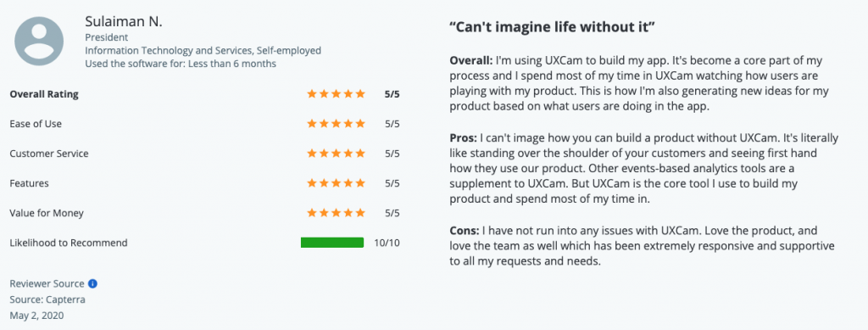
Task: Click the Source: Capterra text
Action: tap(47, 300)
